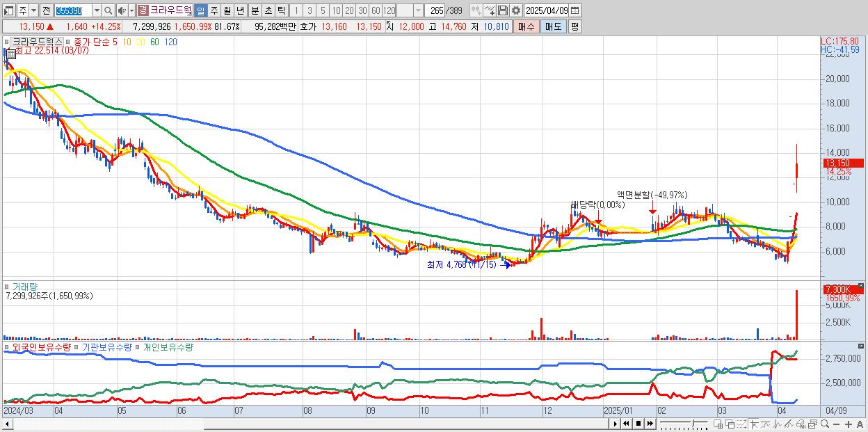Click the 전 button beside stock code
868x432 pixels.
coord(46,10)
